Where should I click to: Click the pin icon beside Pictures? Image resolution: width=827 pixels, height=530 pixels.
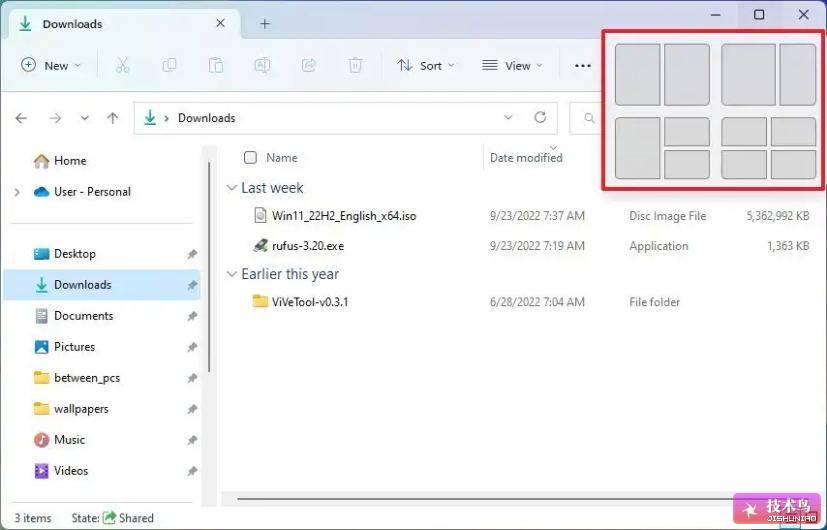pos(192,347)
